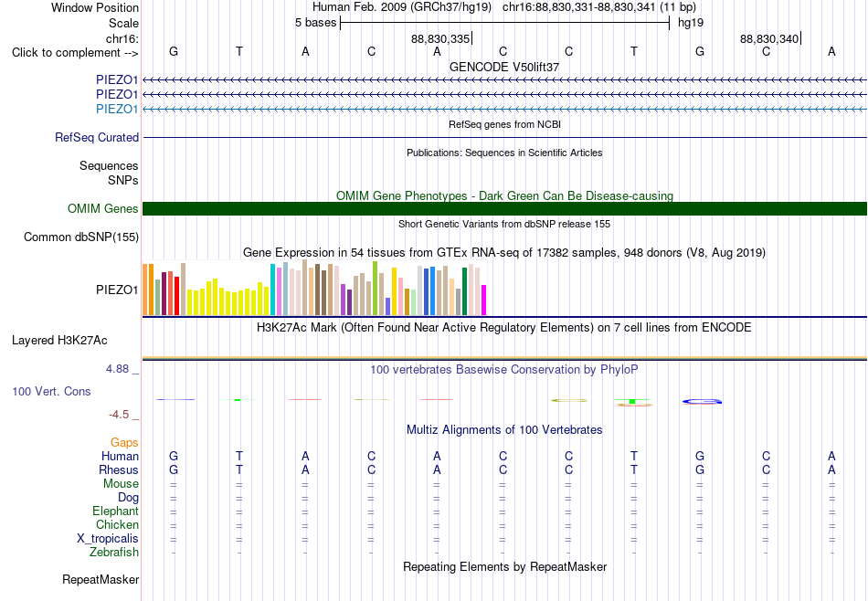Click 'Short Genetic Variants from dbSNP release 155'
This screenshot has width=868, height=601.
[504, 224]
